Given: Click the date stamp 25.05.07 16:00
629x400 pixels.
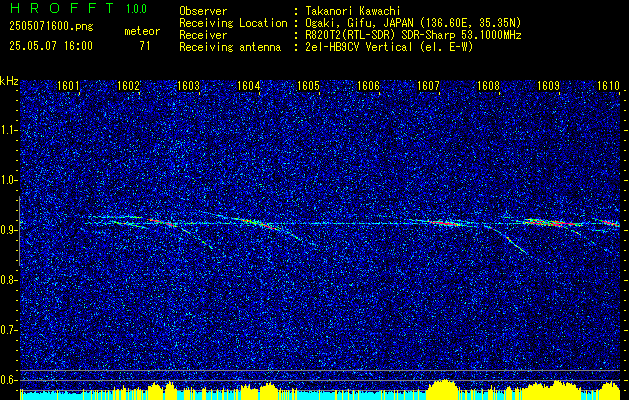Looking at the screenshot, I should click(x=51, y=46).
